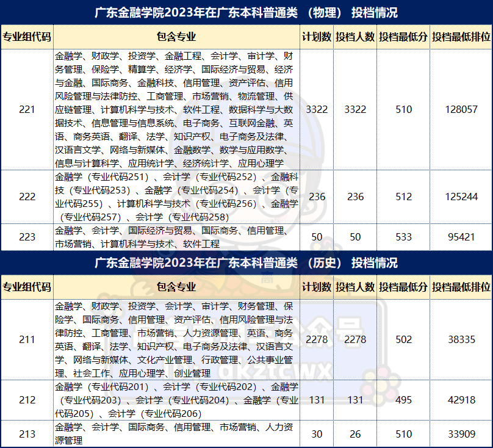Image resolution: width=493 pixels, height=448 pixels.
Task: Select plan count 236 in row 222
Action: [x=317, y=197]
